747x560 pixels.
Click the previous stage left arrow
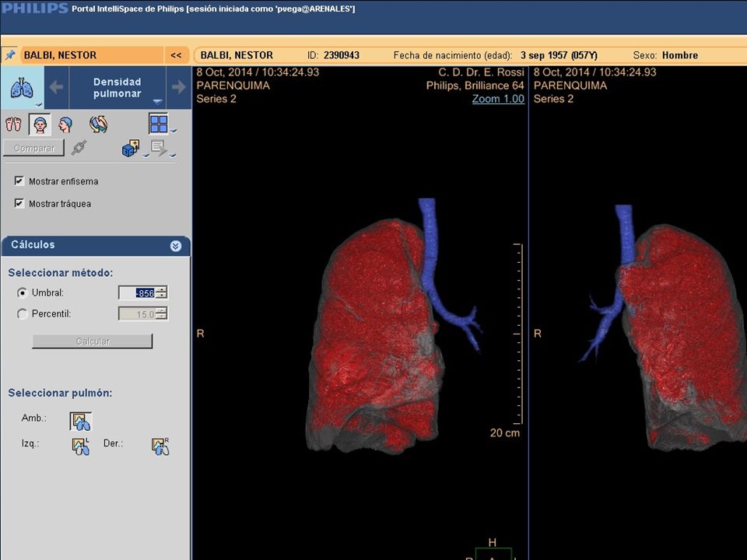[56, 87]
